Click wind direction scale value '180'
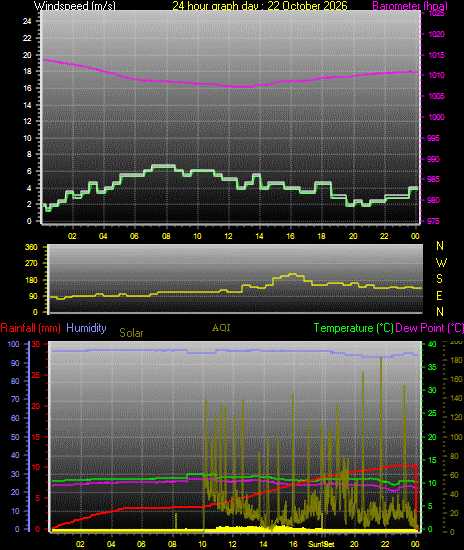 point(31,281)
